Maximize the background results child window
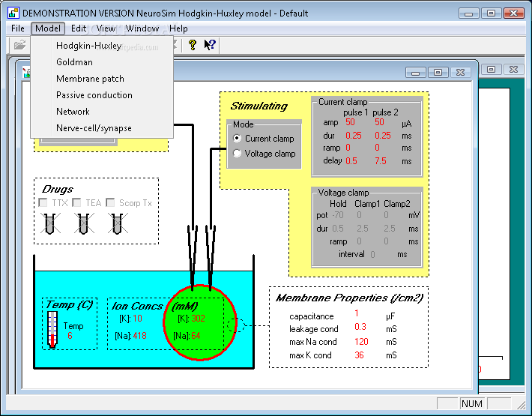This screenshot has height=416, width=532. click(492, 69)
